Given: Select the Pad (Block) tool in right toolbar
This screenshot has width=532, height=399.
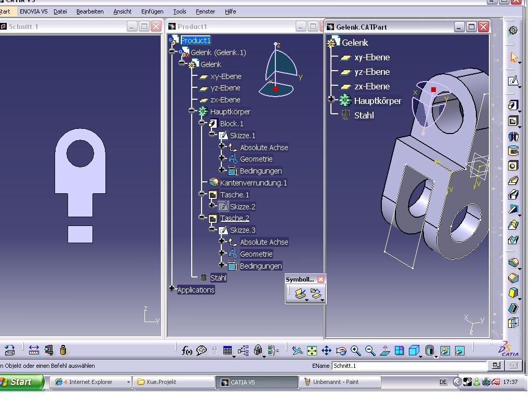Looking at the screenshot, I should 513,105.
